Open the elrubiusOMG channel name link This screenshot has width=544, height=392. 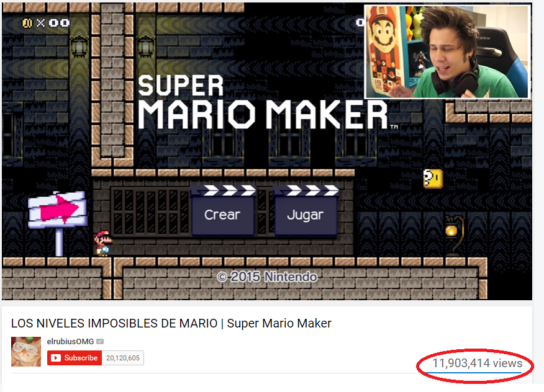pos(70,341)
